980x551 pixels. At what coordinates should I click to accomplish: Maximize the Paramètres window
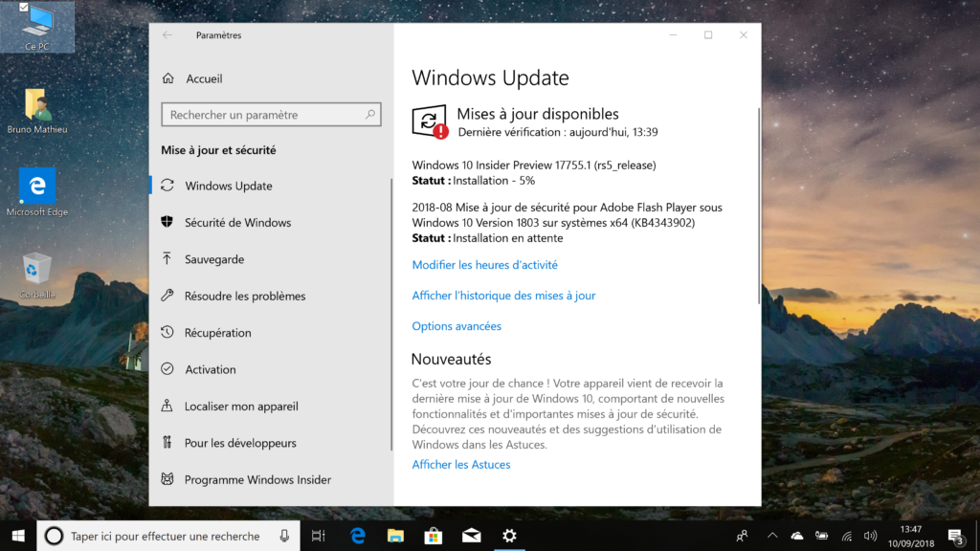[x=708, y=35]
